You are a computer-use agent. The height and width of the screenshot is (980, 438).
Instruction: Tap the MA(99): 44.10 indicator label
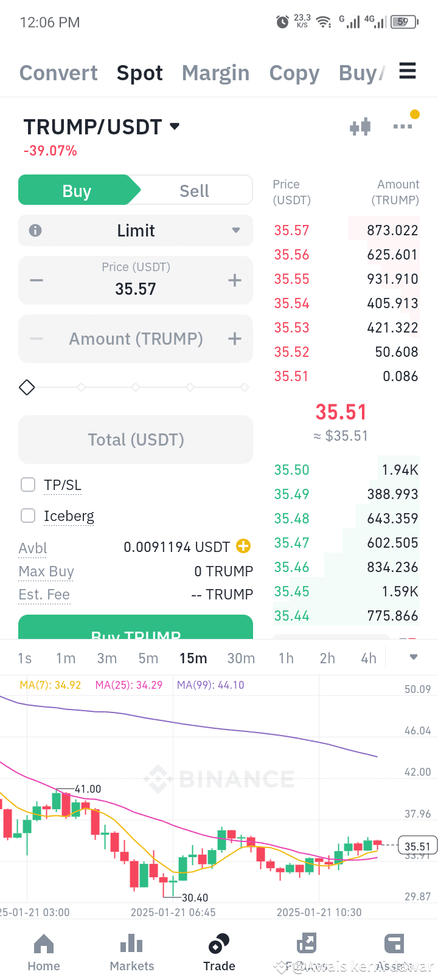pyautogui.click(x=210, y=685)
